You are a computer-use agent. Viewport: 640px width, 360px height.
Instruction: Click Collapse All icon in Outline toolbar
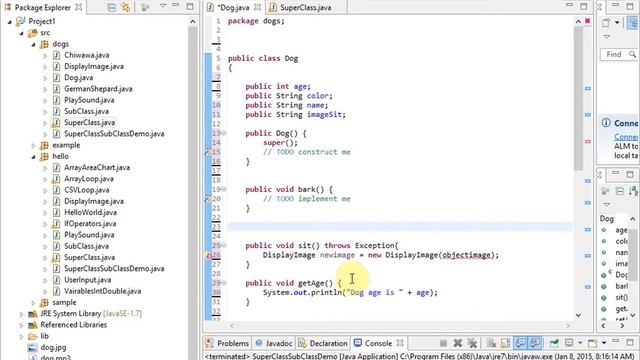[x=620, y=191]
